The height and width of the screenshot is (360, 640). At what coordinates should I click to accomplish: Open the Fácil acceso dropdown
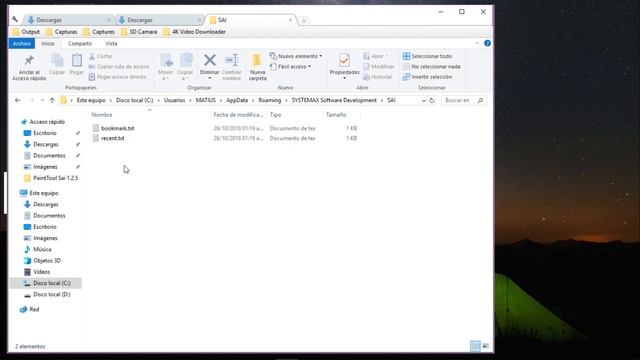[291, 67]
